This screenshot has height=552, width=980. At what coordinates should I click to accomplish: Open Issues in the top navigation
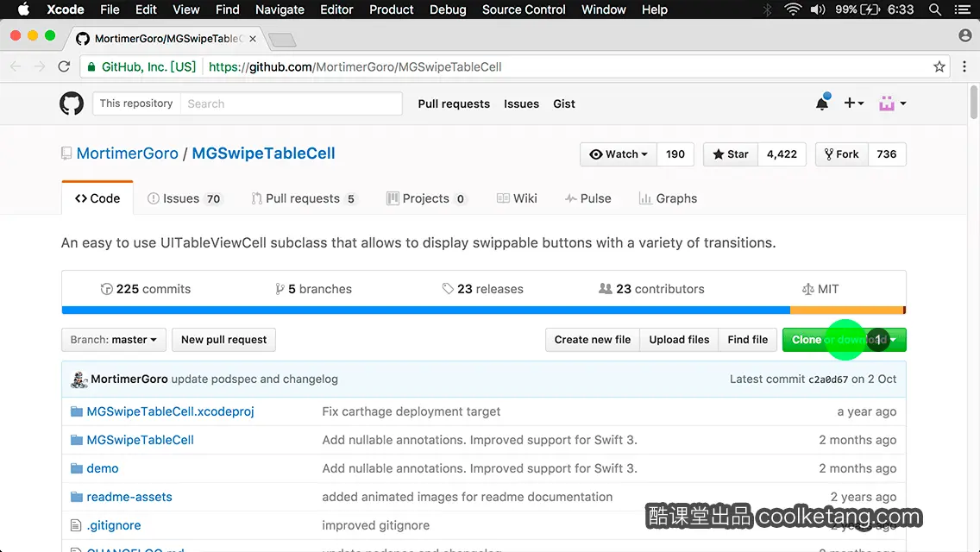(521, 103)
